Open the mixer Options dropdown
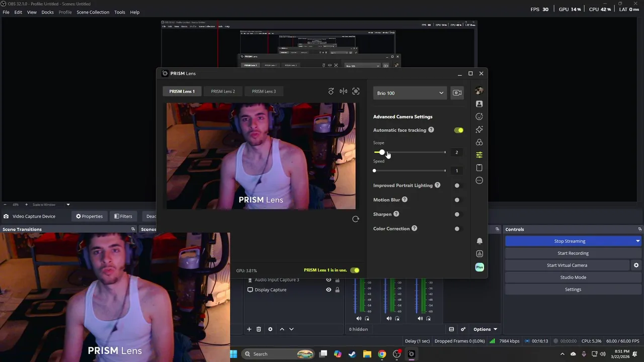Screen dimensions: 644x362 click(485, 329)
